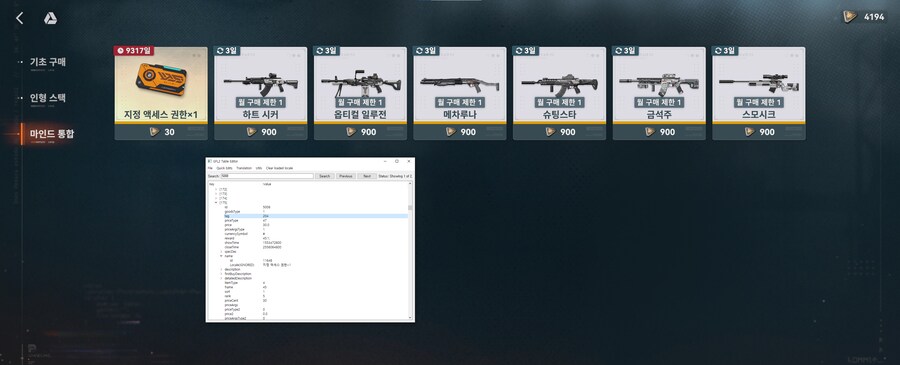Click into the Search input field
The height and width of the screenshot is (365, 900).
[267, 176]
